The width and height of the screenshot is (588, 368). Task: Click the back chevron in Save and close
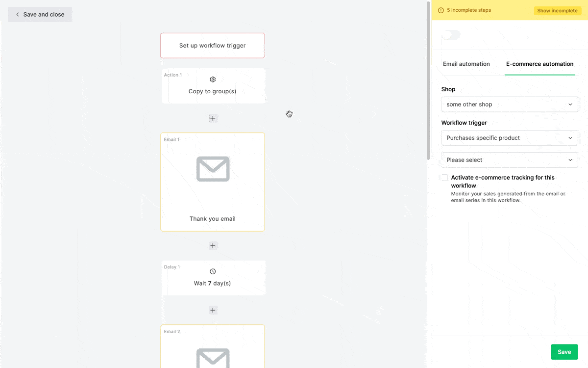click(18, 15)
